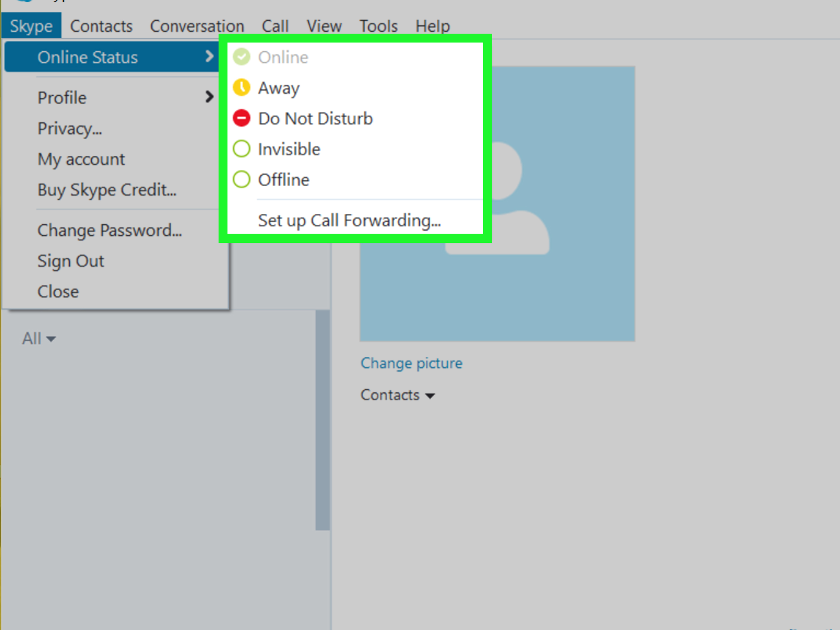Screen dimensions: 840x630
Task: Choose My account menu entry
Action: pos(81,159)
